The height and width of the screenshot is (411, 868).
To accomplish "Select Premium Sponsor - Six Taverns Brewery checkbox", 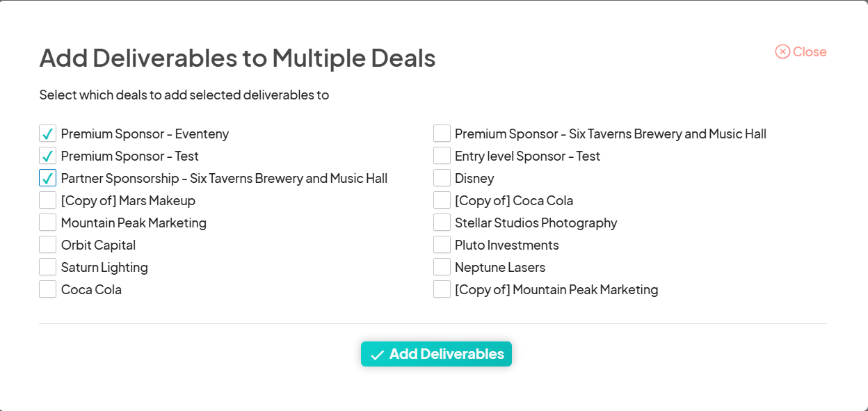I will (x=442, y=134).
